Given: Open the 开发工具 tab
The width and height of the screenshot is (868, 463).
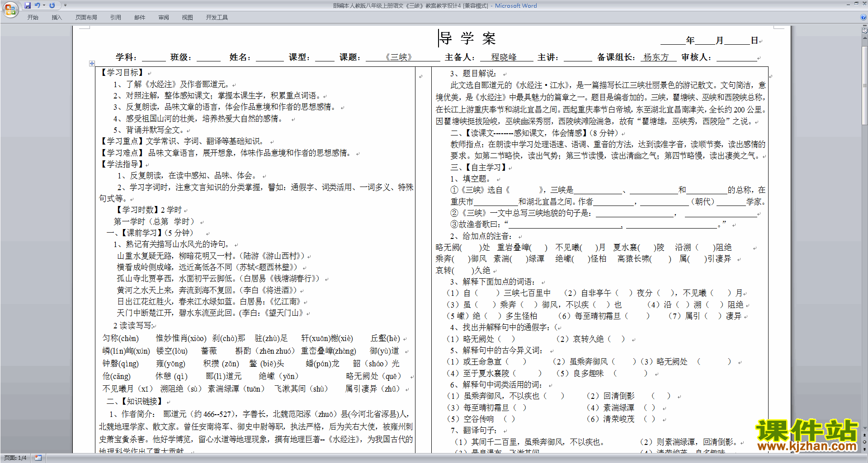Looking at the screenshot, I should (217, 18).
